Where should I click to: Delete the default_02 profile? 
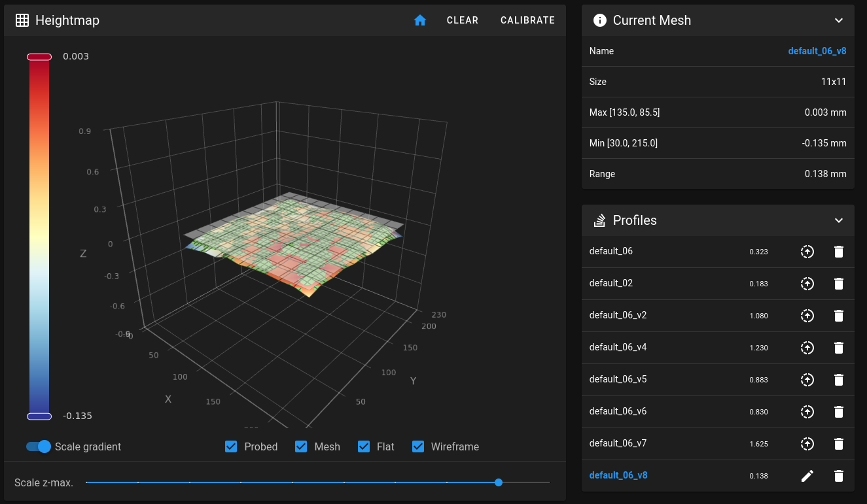839,284
